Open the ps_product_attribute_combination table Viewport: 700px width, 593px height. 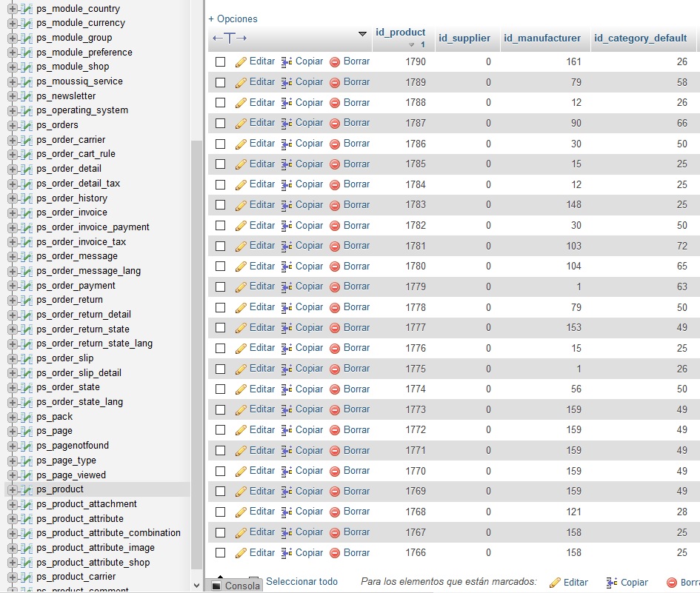(108, 533)
